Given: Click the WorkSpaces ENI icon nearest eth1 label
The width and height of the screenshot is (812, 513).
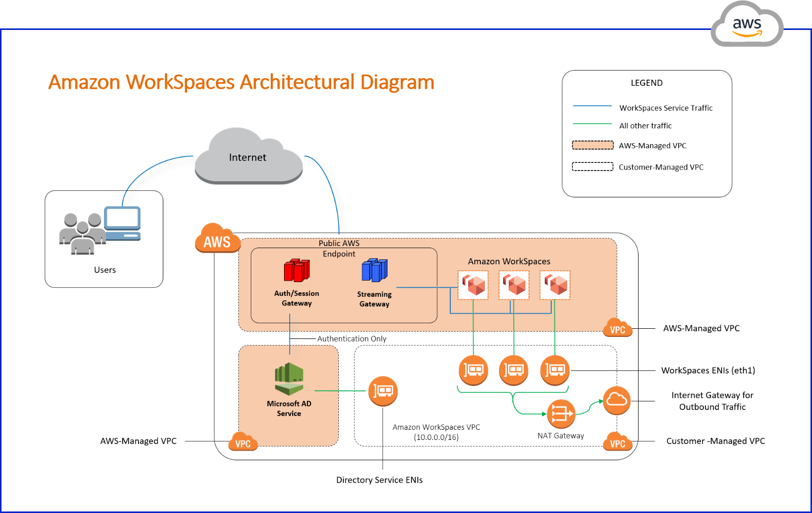Looking at the screenshot, I should point(555,370).
